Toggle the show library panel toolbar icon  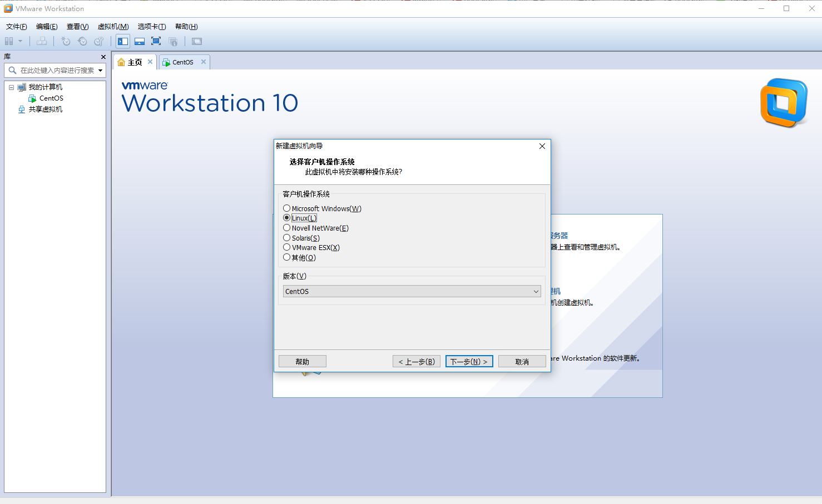123,41
